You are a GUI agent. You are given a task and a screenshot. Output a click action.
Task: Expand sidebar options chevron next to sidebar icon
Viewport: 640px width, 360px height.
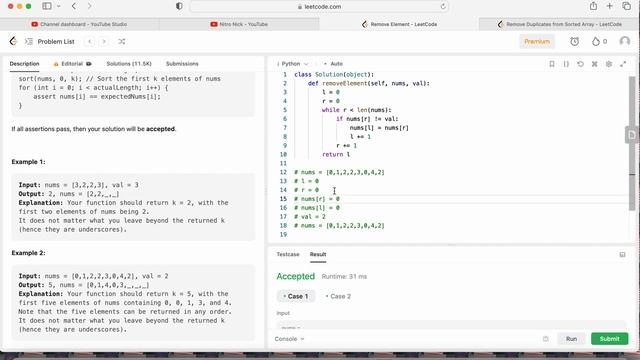click(x=59, y=6)
